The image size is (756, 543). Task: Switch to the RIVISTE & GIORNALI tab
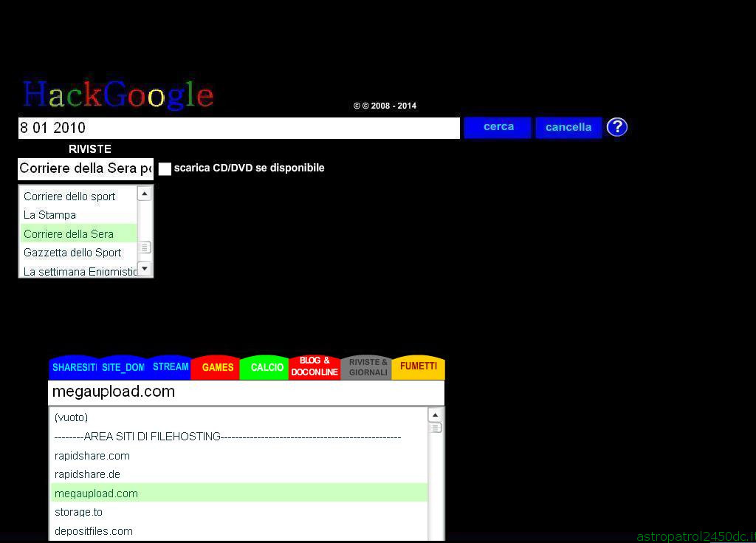[x=368, y=367]
